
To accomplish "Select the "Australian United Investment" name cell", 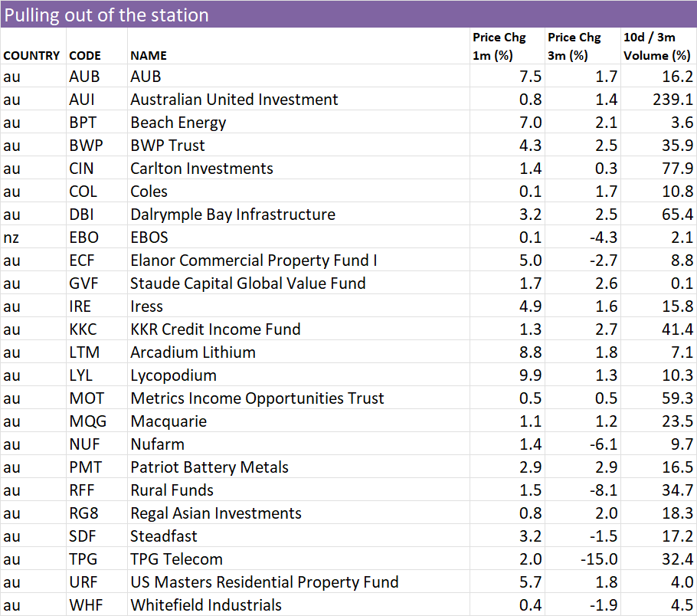I will click(234, 99).
